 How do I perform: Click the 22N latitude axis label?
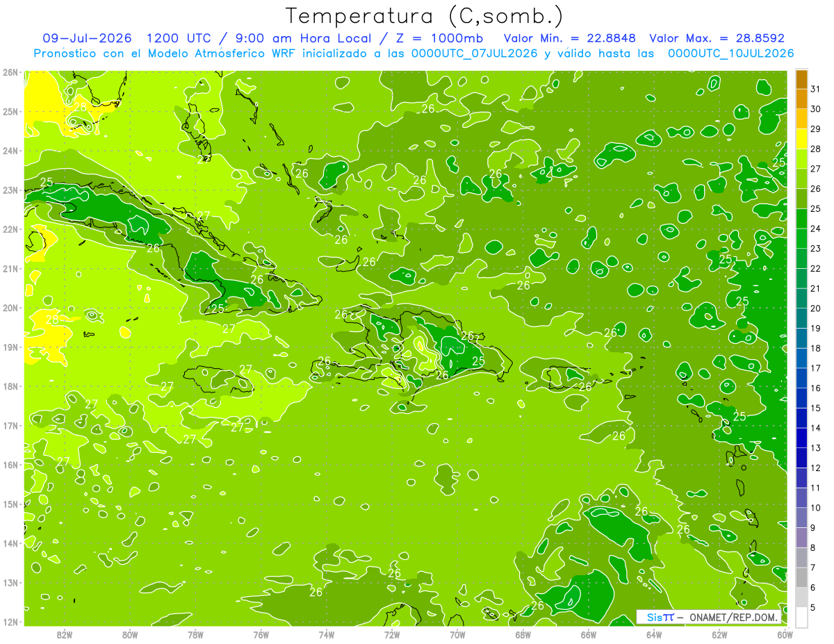10,229
